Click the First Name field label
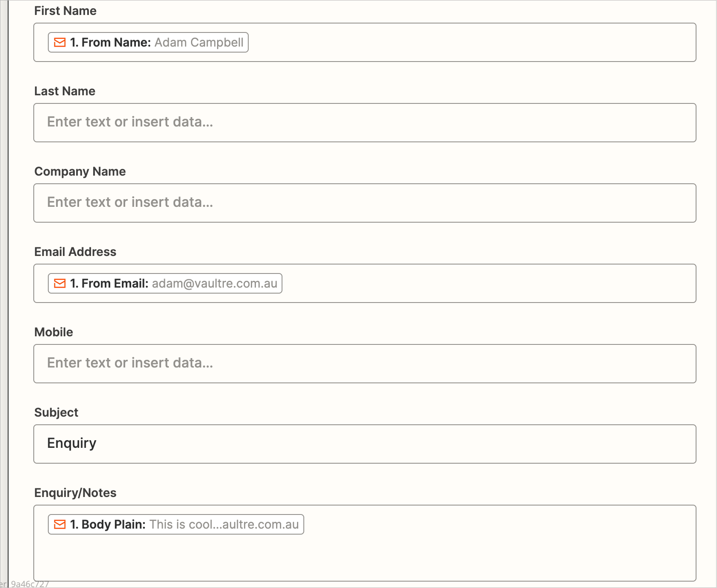Viewport: 717px width, 588px height. pos(65,11)
